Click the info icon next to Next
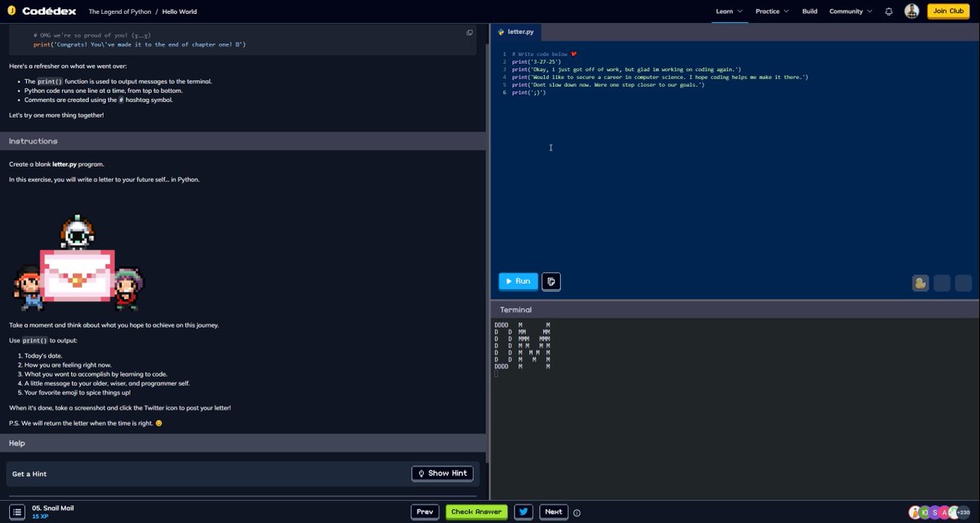The width and height of the screenshot is (980, 523). pyautogui.click(x=577, y=512)
